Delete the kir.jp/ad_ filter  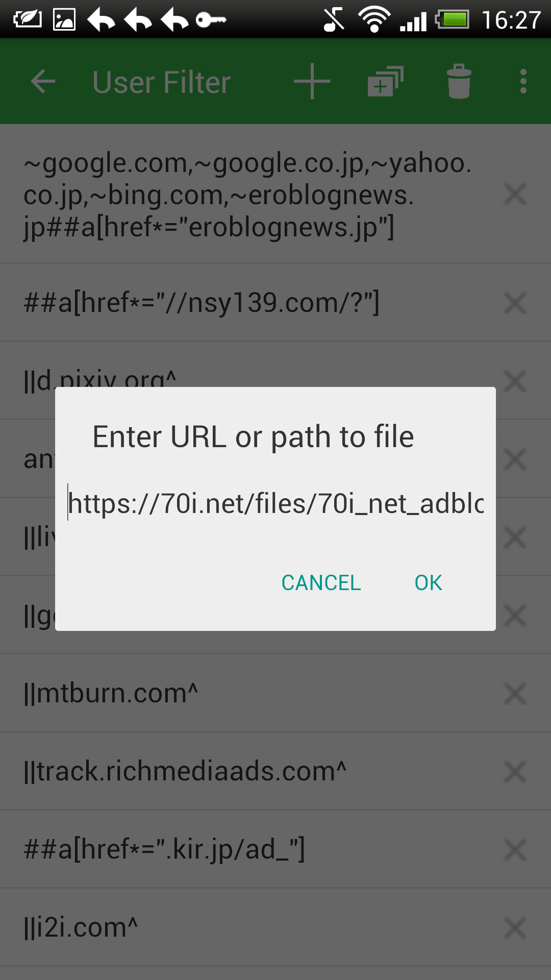515,850
